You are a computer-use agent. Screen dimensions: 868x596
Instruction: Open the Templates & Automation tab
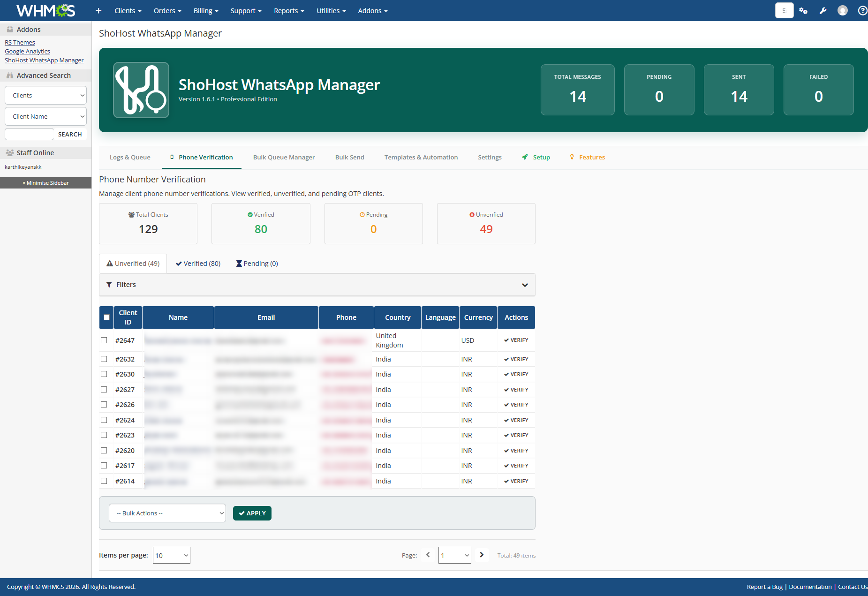[421, 157]
